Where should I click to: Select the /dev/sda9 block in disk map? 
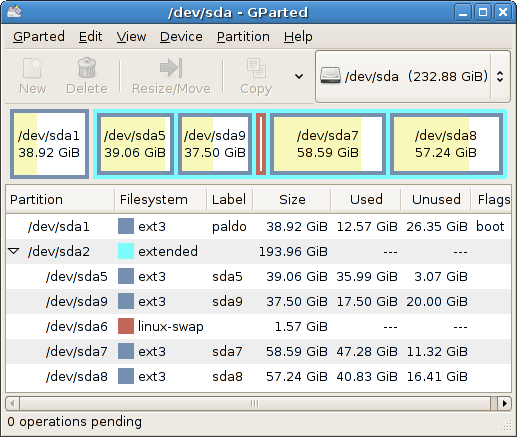[x=215, y=144]
